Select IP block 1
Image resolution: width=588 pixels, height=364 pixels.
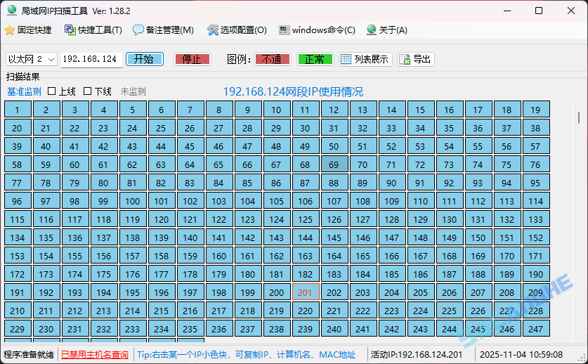coord(18,110)
